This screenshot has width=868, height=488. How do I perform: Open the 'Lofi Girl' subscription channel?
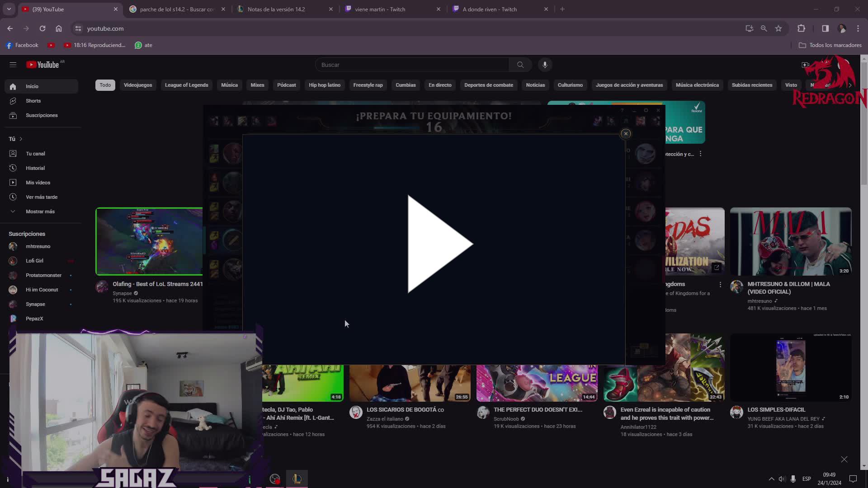34,261
